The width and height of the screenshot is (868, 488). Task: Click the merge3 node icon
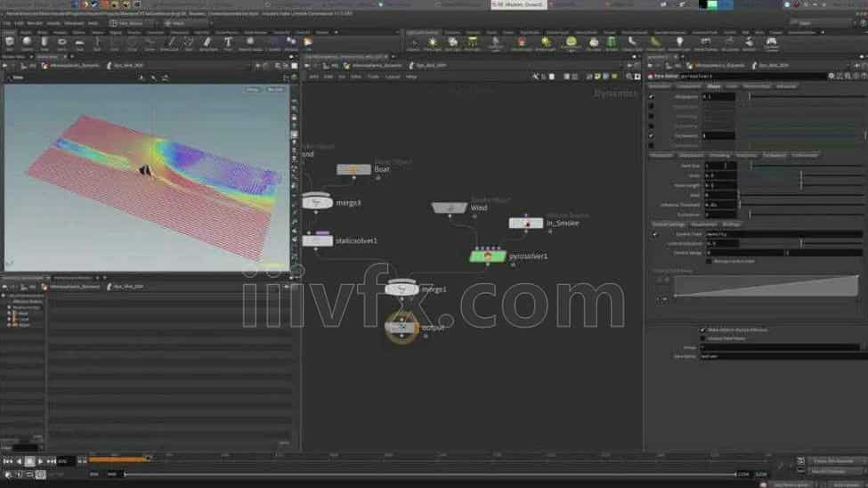tap(317, 202)
